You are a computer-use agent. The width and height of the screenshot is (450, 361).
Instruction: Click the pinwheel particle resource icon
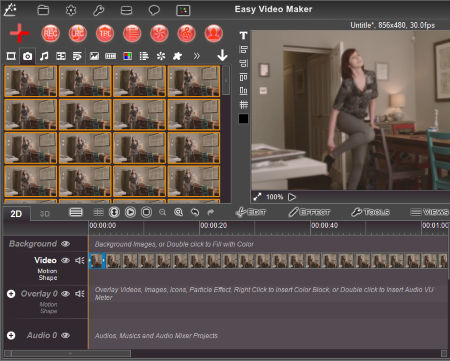(161, 56)
